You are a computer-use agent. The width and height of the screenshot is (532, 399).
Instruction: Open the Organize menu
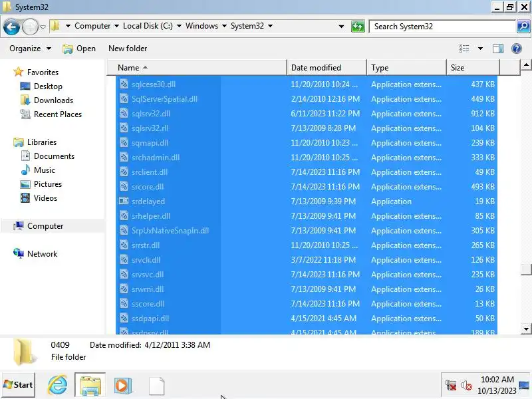tap(30, 49)
